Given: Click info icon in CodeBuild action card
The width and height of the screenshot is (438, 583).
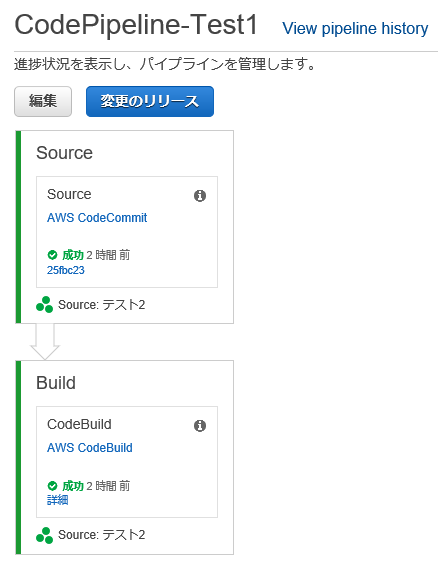Looking at the screenshot, I should [x=200, y=426].
